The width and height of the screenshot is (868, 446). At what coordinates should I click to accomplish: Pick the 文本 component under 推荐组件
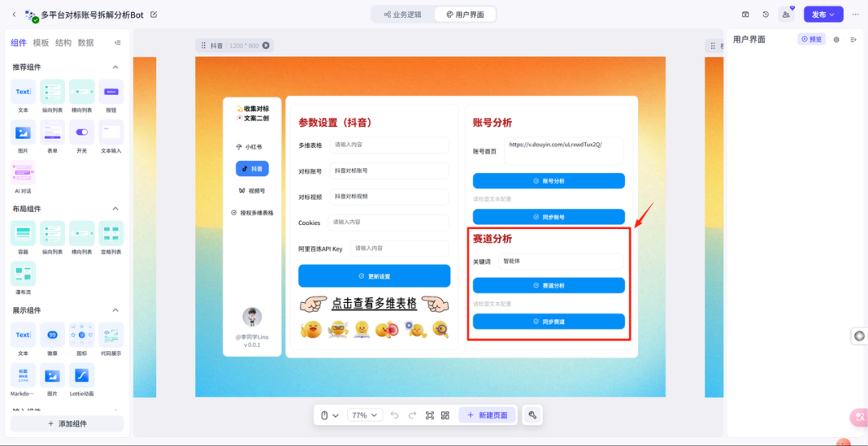(x=23, y=96)
